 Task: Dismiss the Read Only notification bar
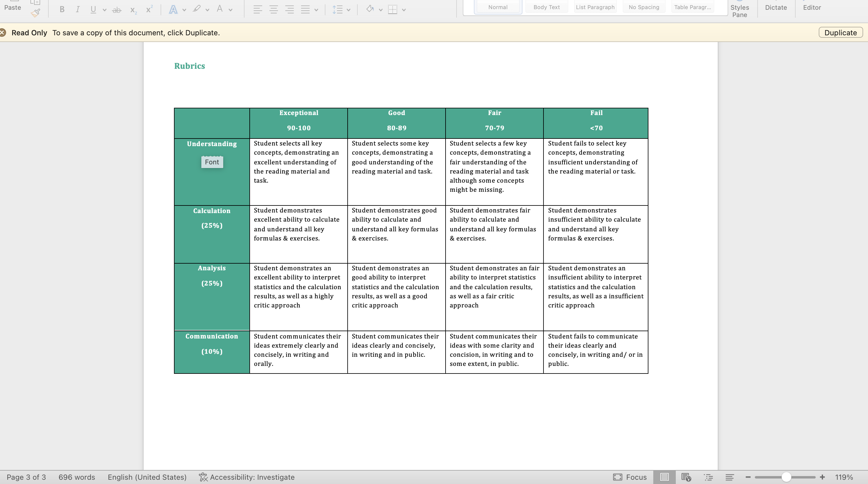coord(3,33)
